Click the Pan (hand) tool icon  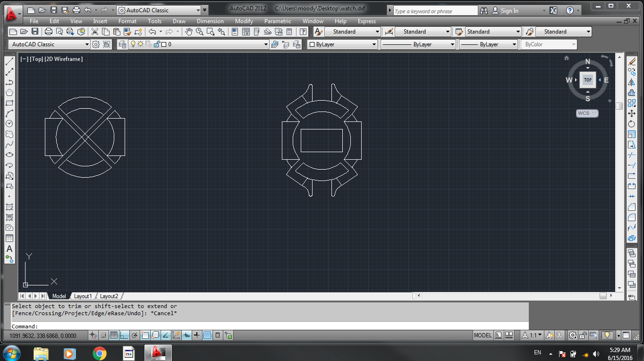tap(189, 32)
